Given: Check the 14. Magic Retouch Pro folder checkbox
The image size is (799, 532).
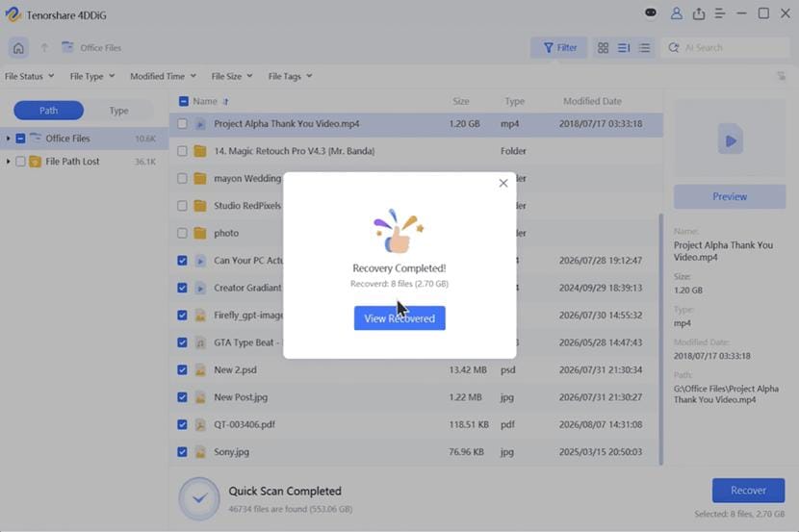Looking at the screenshot, I should click(182, 151).
